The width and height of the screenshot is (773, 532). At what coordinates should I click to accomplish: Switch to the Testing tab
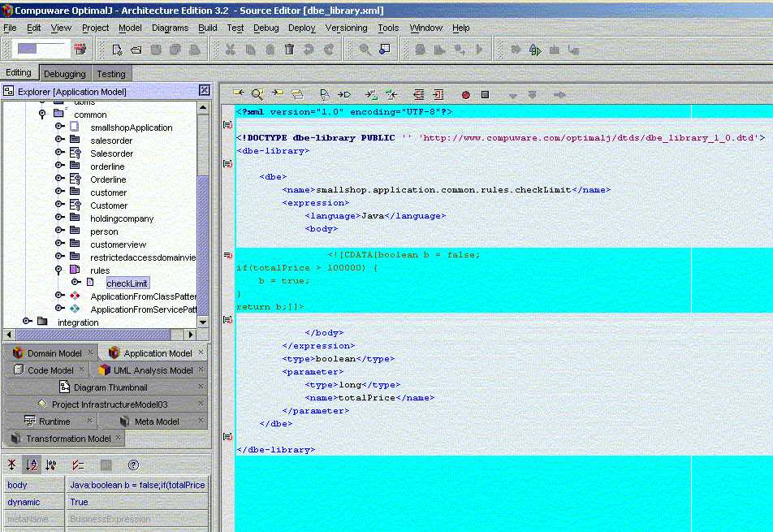[x=111, y=74]
